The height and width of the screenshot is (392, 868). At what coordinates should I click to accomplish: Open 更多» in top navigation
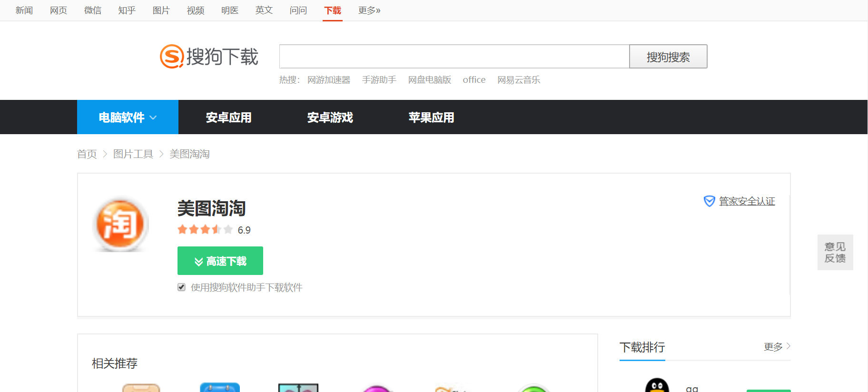click(x=369, y=10)
